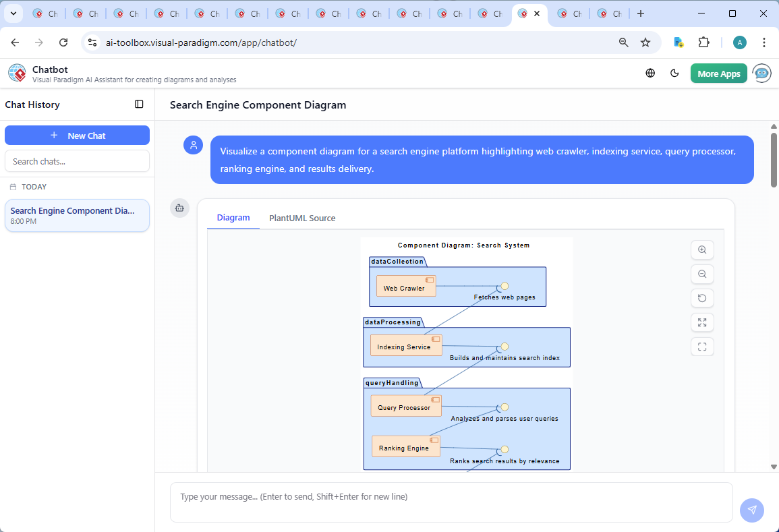This screenshot has height=532, width=779.
Task: Zoom out of the component diagram
Action: [x=702, y=274]
